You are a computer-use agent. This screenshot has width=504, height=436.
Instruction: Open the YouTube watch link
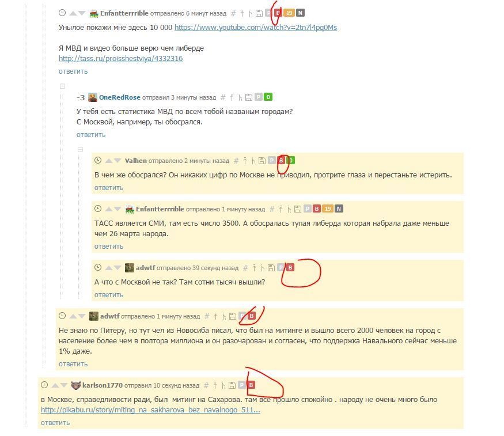(256, 28)
